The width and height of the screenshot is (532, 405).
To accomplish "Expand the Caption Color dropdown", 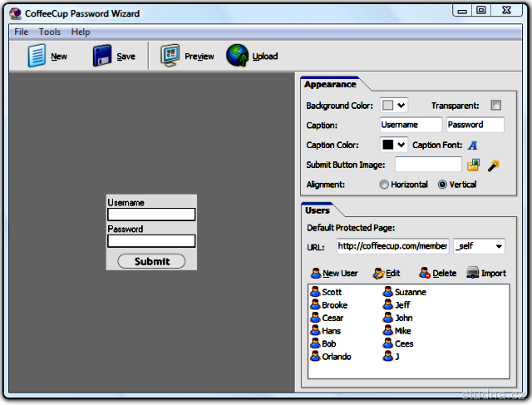I will [402, 145].
